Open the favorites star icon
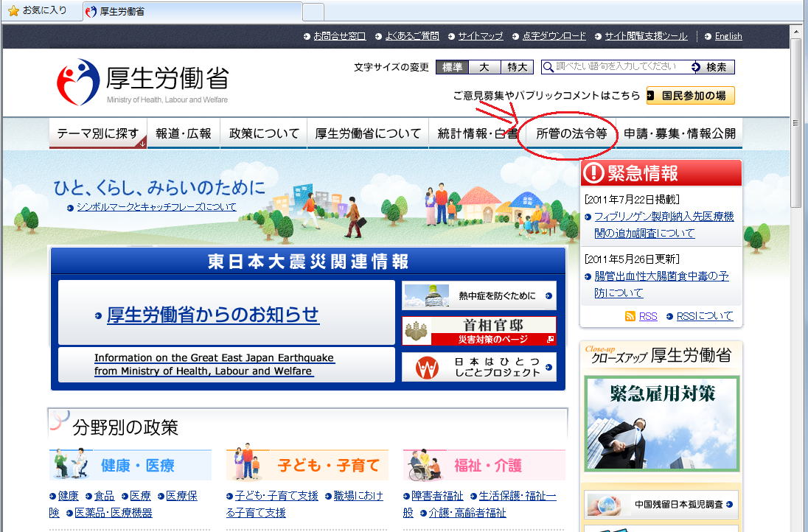808x532 pixels. (x=13, y=11)
